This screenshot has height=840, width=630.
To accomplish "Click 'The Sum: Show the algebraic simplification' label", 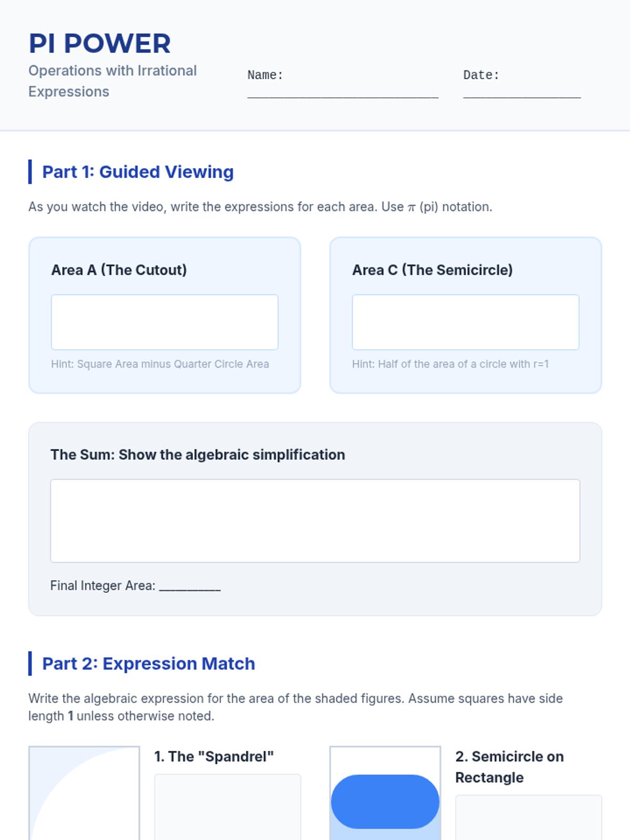I will click(x=198, y=455).
